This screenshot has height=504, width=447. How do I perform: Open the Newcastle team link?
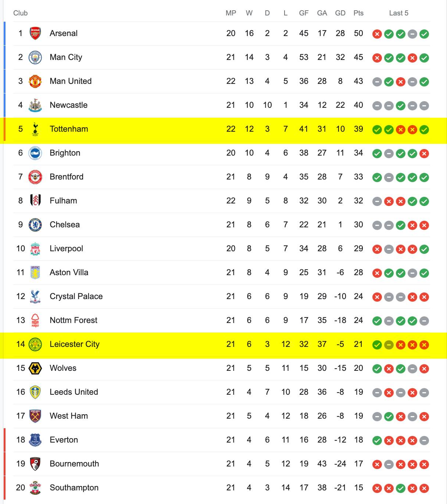pyautogui.click(x=69, y=105)
